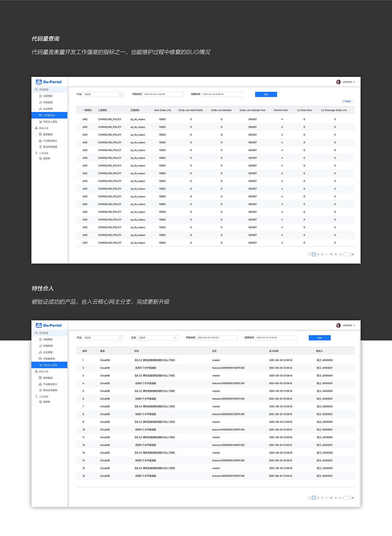Go to page 3 in bottom panel pagination
Viewport: 392px width, 536px height.
pos(322,498)
